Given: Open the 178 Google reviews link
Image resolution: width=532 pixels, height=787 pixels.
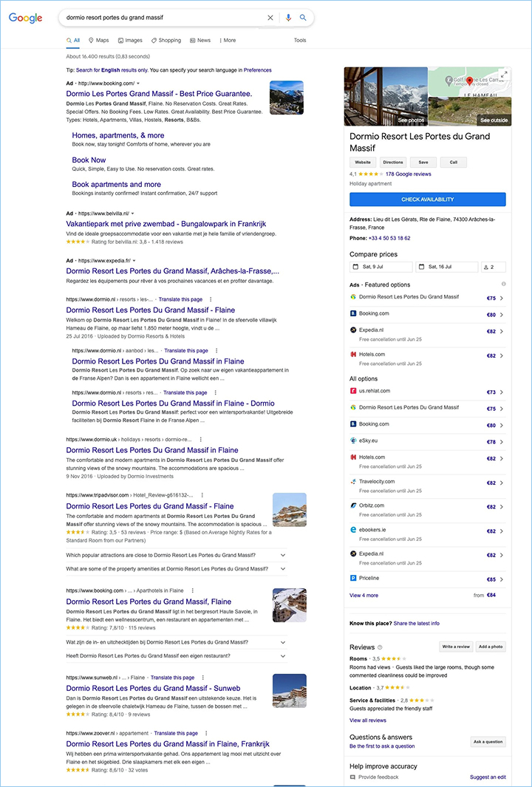Looking at the screenshot, I should [408, 174].
